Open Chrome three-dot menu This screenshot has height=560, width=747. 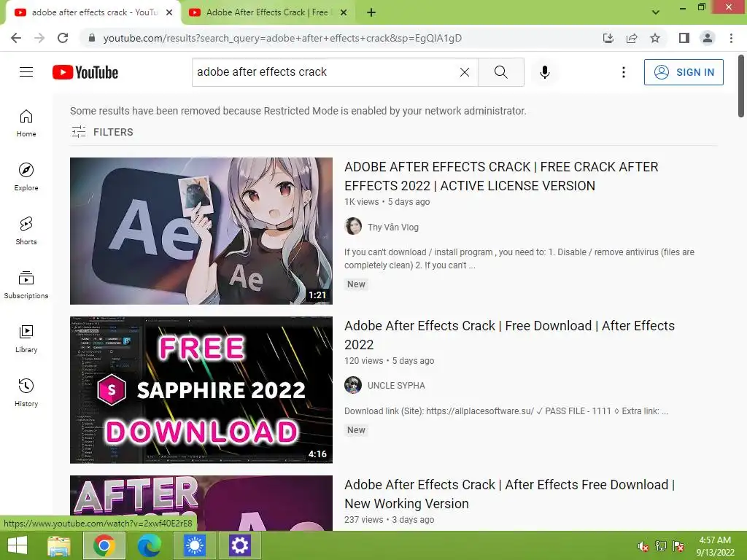(x=731, y=38)
